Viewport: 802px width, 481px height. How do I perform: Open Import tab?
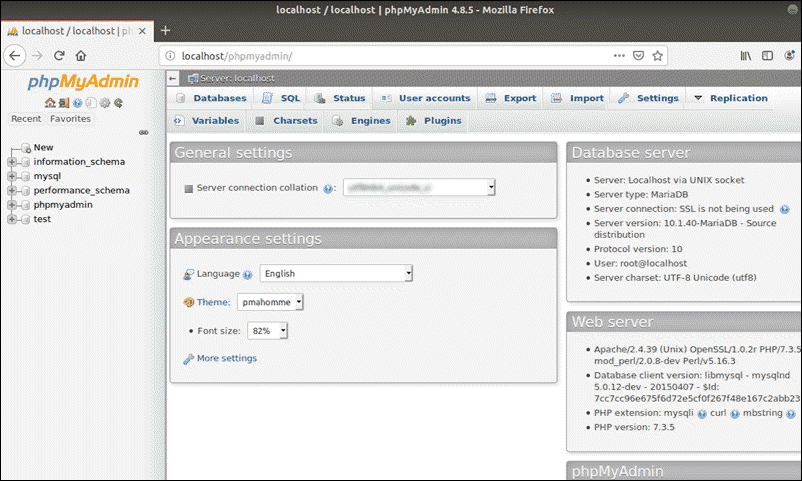pos(577,98)
